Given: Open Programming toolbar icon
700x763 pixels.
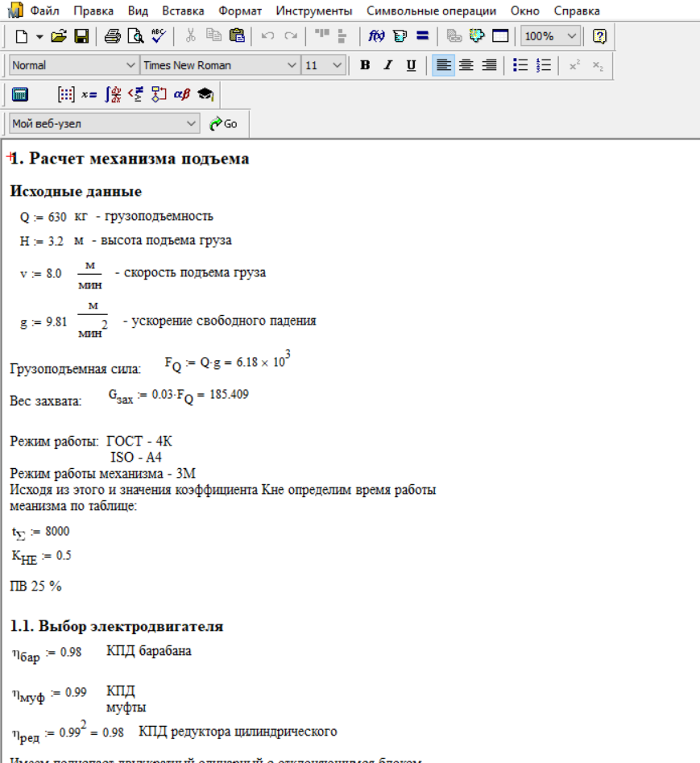Looking at the screenshot, I should (x=159, y=94).
